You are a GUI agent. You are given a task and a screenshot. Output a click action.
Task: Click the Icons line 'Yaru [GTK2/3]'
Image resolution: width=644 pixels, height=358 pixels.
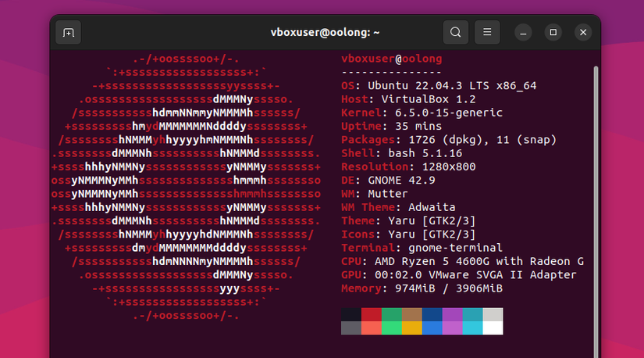(x=432, y=234)
